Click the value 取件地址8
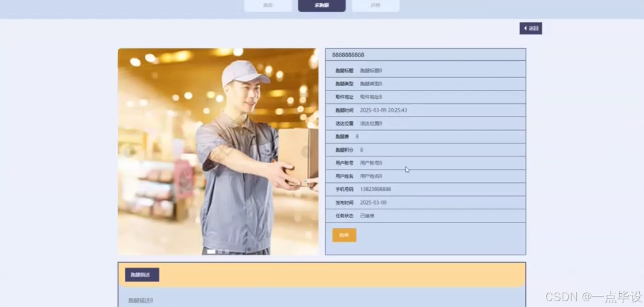 (x=371, y=97)
